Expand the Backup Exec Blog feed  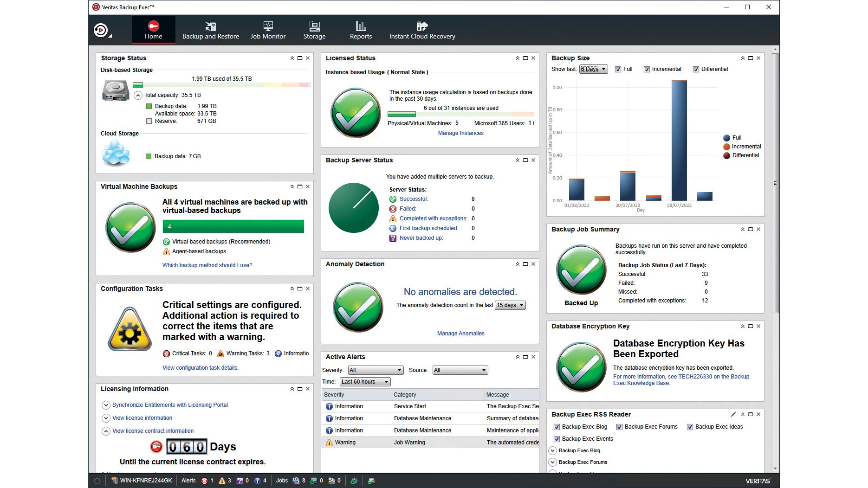(x=552, y=450)
